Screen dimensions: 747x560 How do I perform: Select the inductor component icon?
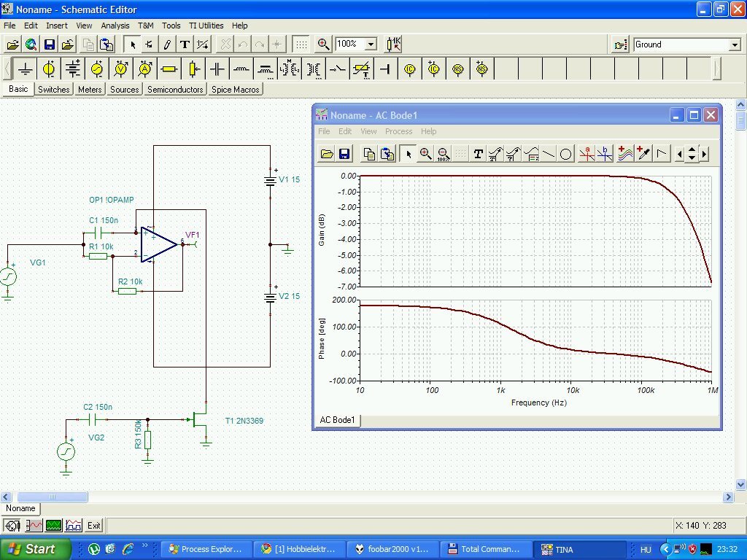click(241, 69)
